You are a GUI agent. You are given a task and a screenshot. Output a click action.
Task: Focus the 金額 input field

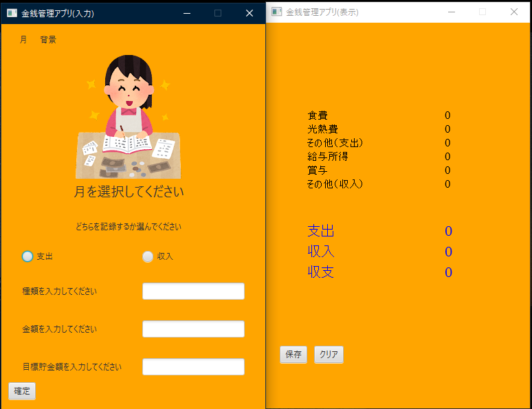point(193,329)
